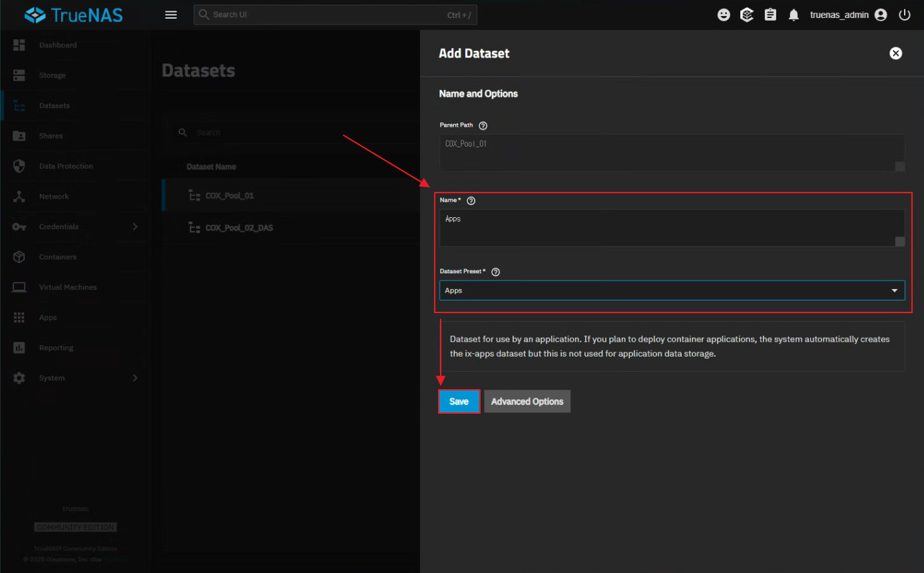The image size is (924, 573).
Task: Open the Name field help icon
Action: (471, 201)
